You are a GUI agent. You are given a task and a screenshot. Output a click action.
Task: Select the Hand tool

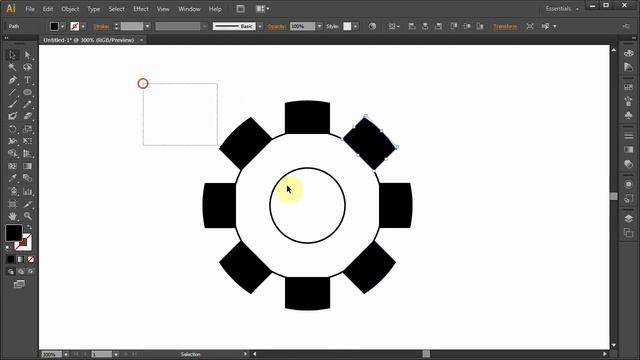tap(12, 216)
